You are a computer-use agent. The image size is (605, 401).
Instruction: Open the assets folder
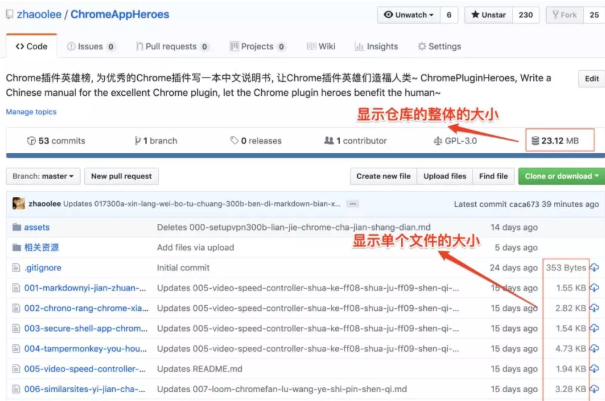coord(37,227)
